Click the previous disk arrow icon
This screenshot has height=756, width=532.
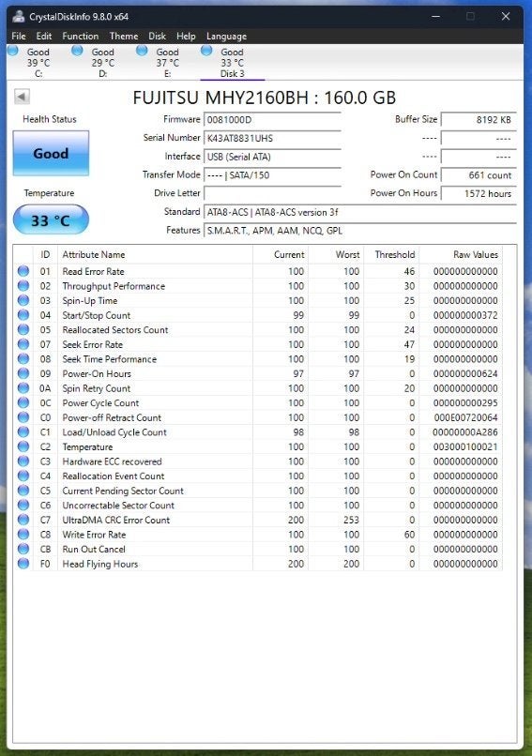(22, 97)
